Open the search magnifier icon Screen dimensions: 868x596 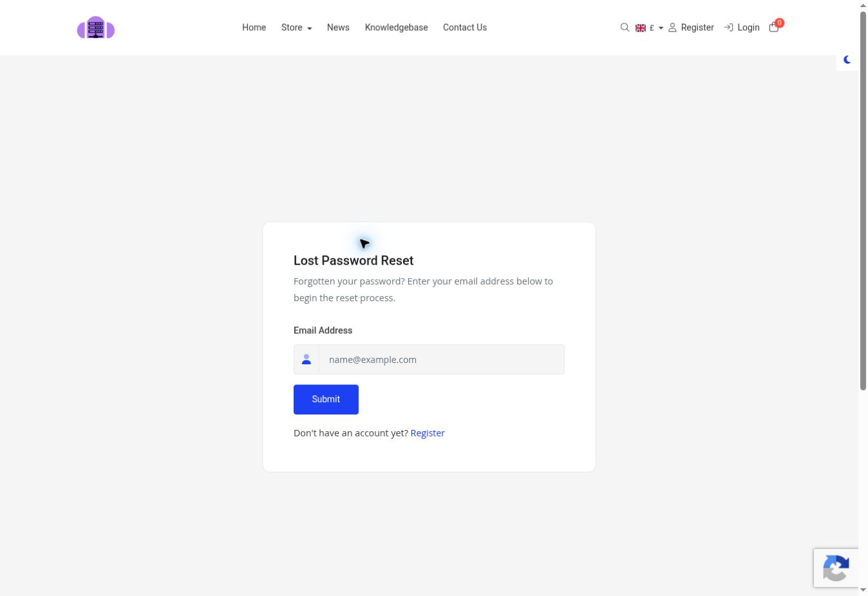coord(625,28)
